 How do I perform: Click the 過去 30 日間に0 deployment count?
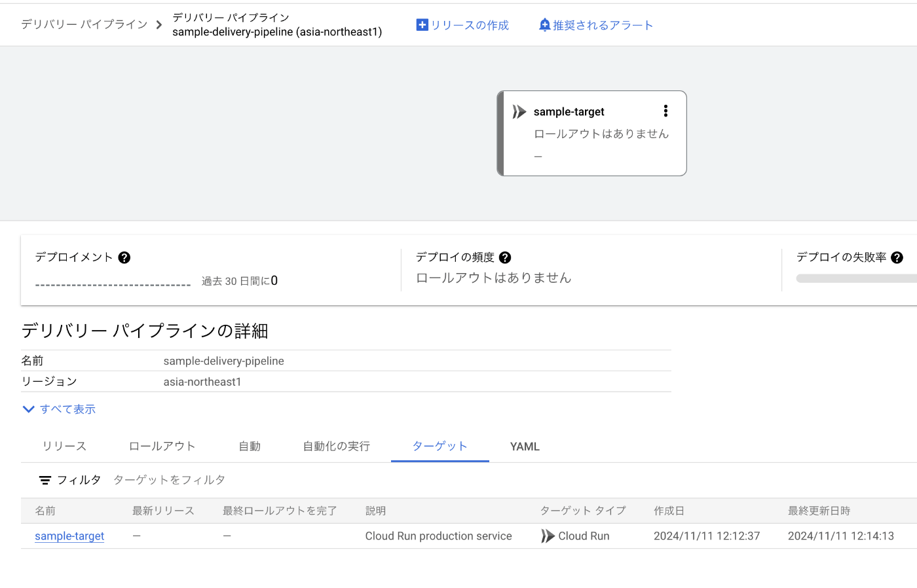(240, 281)
